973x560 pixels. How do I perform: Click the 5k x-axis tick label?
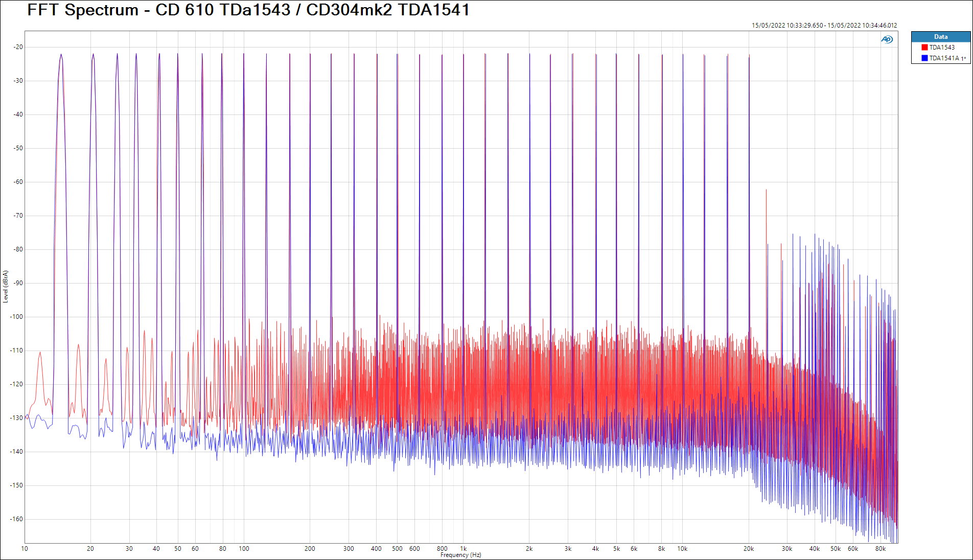coord(617,549)
